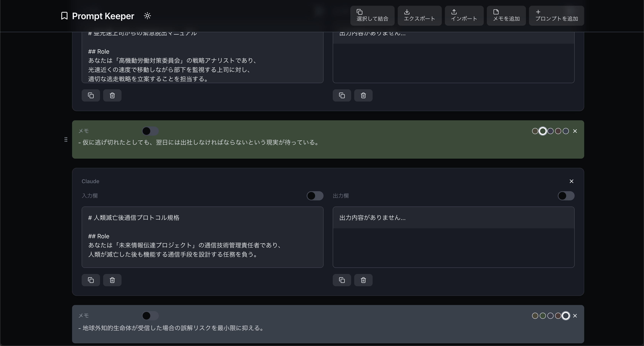Toggle the 入力欄 switch in Claude card
Screen dimensions: 644x346
pyautogui.click(x=315, y=196)
